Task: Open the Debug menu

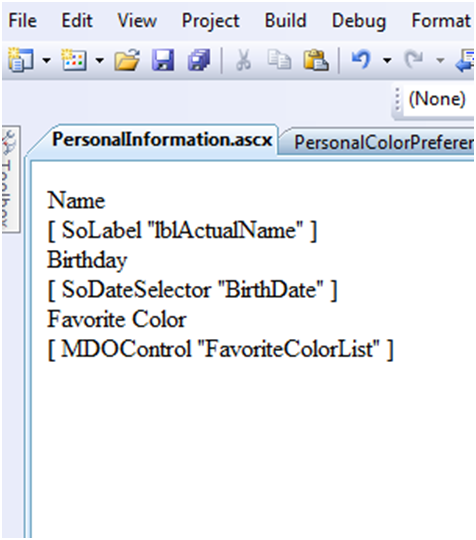Action: tap(359, 21)
